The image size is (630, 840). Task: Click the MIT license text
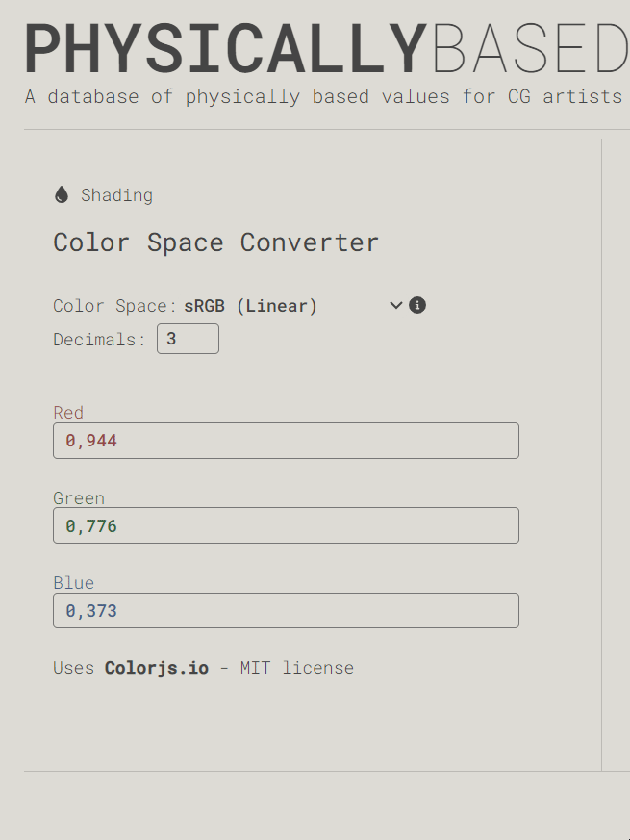point(297,668)
